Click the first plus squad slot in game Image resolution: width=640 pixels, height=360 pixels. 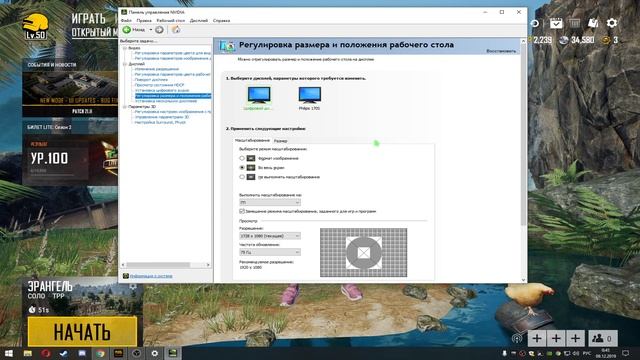(537, 338)
